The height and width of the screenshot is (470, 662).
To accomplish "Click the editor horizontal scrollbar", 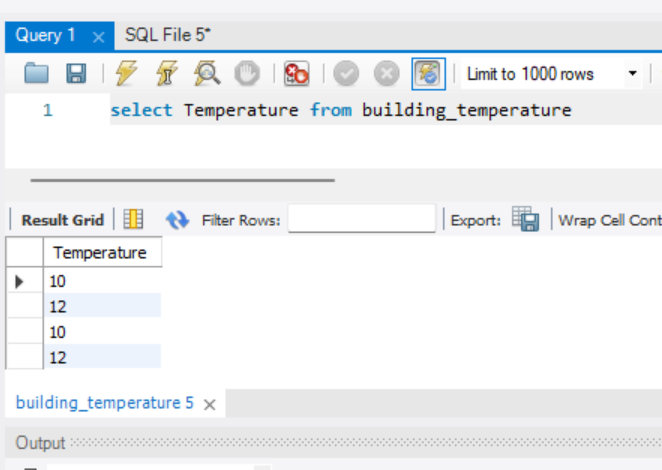I will pos(182,180).
